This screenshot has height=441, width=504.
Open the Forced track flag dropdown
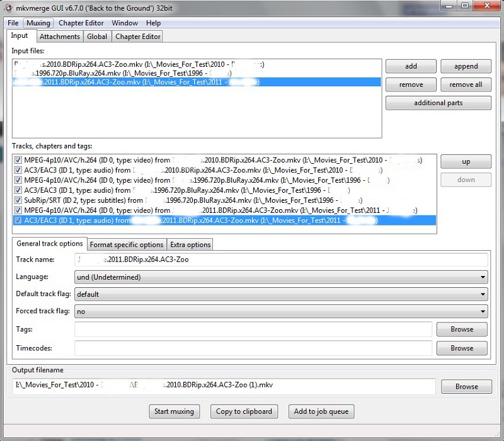(x=281, y=311)
